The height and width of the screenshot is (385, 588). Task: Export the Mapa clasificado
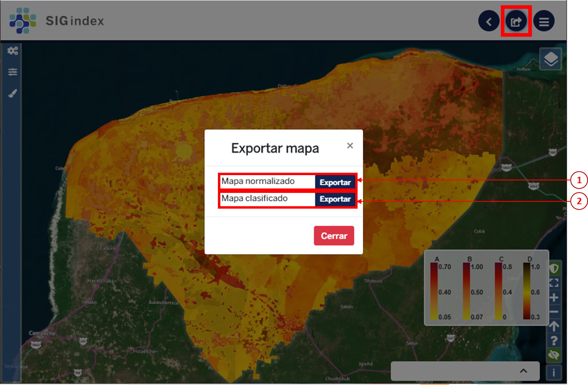point(335,199)
